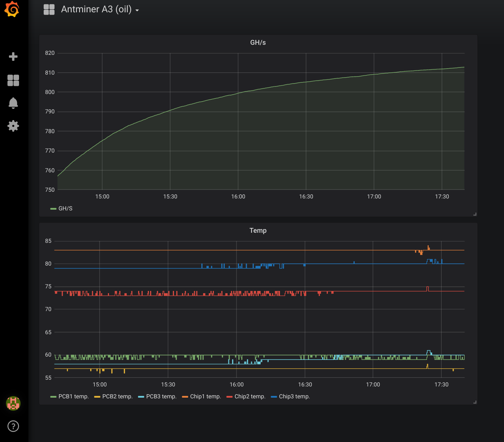
Task: Click the Chip3 temp. blue color swatch
Action: 274,397
